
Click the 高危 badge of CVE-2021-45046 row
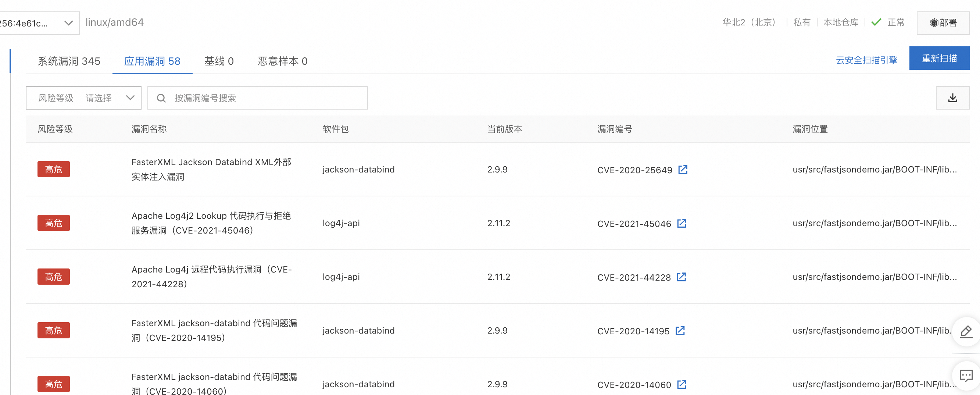click(54, 223)
